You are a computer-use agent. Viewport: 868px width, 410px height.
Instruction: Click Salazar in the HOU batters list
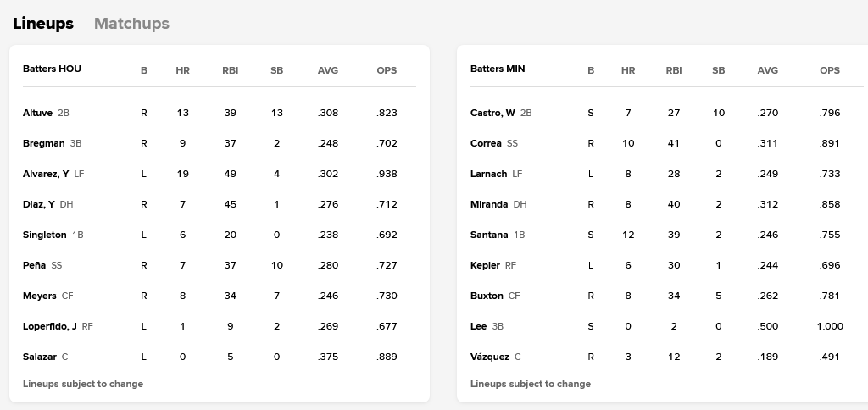coord(39,357)
